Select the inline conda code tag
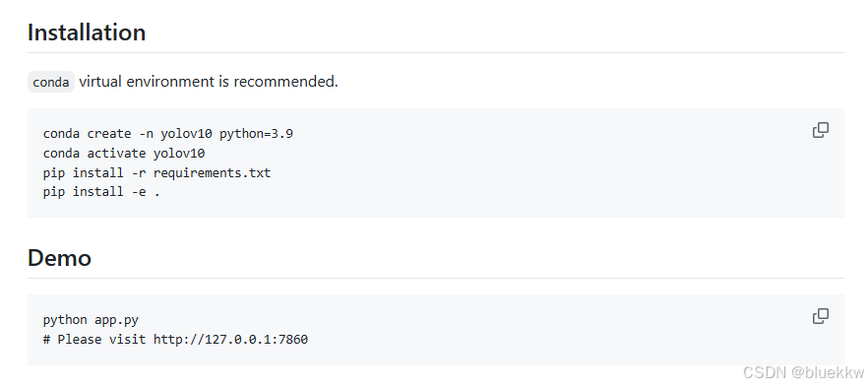 [51, 82]
